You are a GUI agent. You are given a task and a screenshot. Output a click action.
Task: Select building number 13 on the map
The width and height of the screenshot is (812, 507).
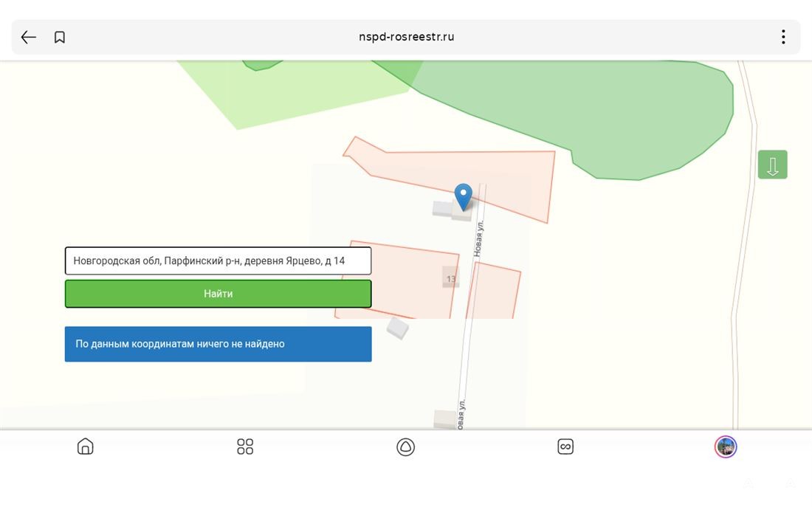tap(450, 278)
